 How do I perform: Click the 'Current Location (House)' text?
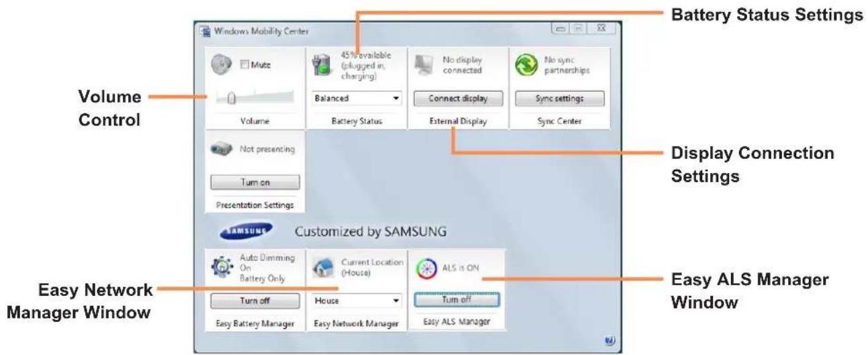pos(373,267)
